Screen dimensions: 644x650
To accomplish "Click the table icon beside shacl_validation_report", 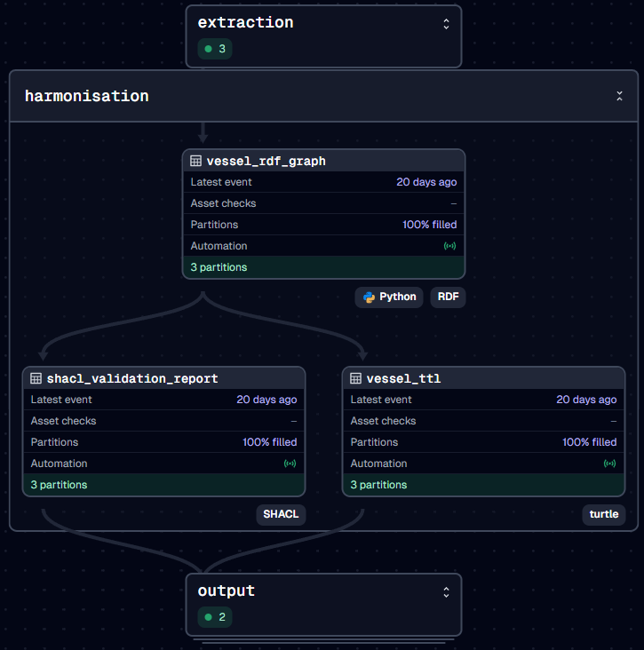I will point(36,378).
